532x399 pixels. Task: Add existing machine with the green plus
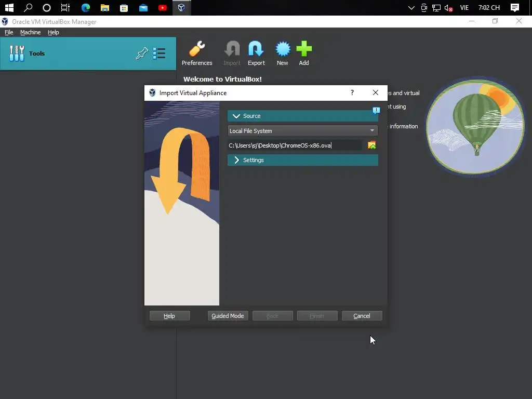click(x=303, y=54)
